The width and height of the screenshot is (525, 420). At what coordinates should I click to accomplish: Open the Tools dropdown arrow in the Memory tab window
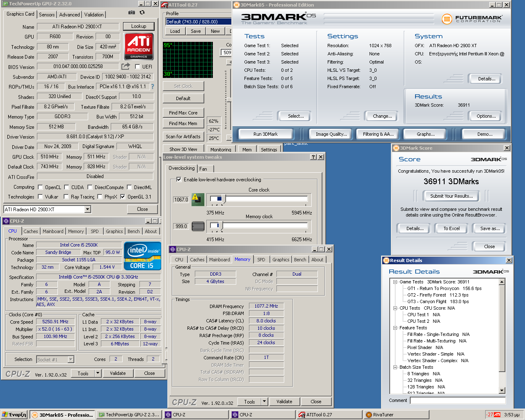pos(264,402)
